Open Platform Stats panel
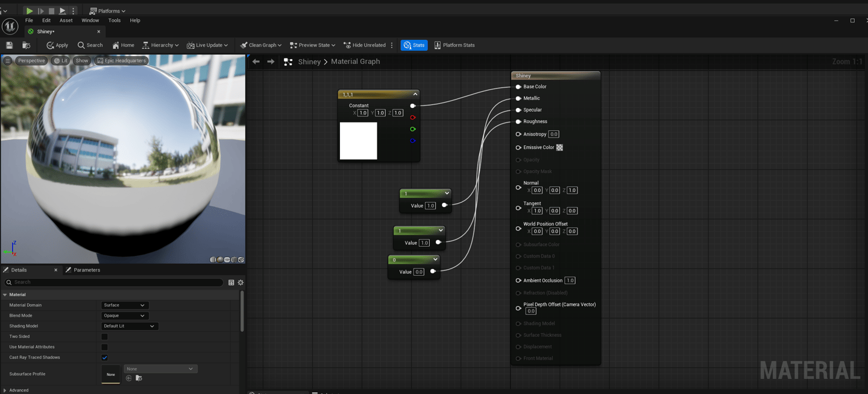Screen dimensions: 868x394 [x=454, y=45]
